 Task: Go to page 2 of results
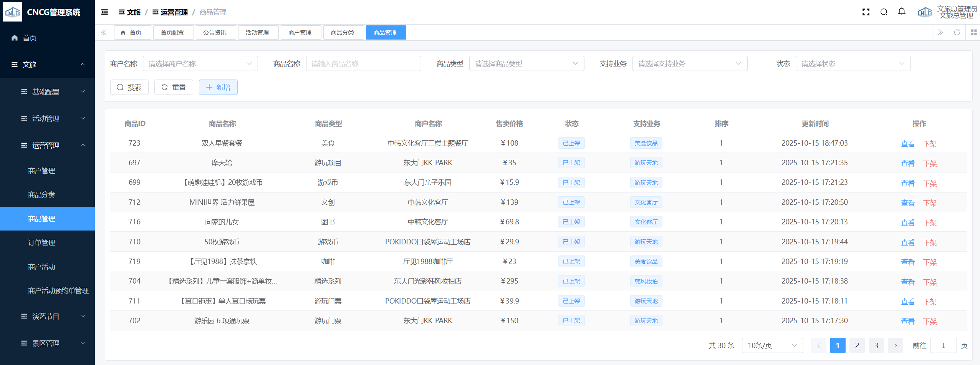[x=857, y=345]
